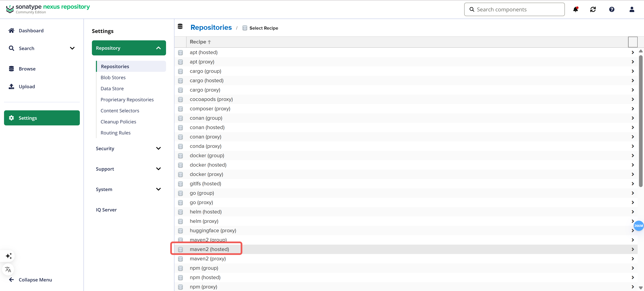This screenshot has width=644, height=291.
Task: Select the conan (hosted) recipe
Action: point(406,128)
